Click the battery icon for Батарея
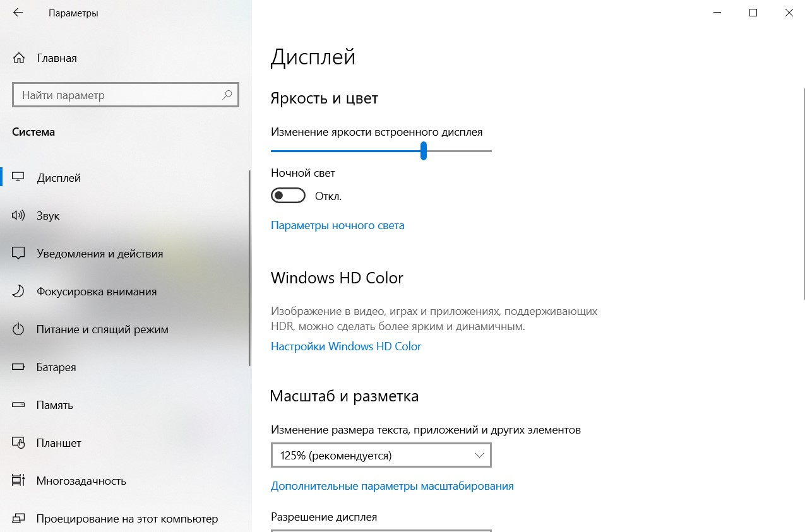The width and height of the screenshot is (805, 532). pyautogui.click(x=18, y=367)
